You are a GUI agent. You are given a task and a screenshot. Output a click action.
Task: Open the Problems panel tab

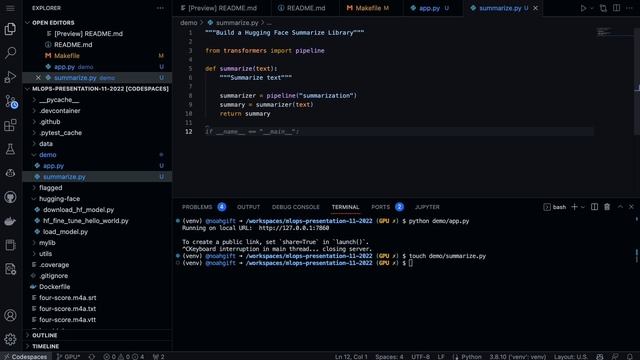coord(204,207)
